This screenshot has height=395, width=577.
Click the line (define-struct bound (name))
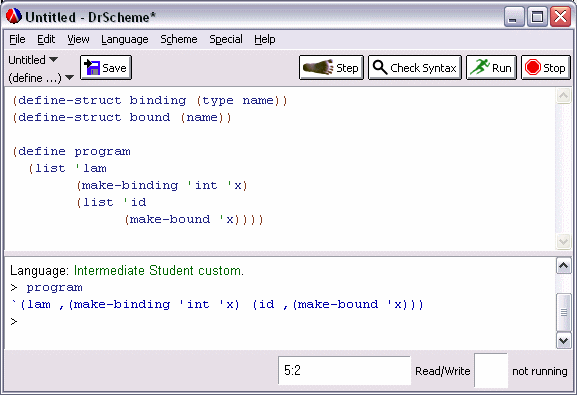(x=122, y=117)
